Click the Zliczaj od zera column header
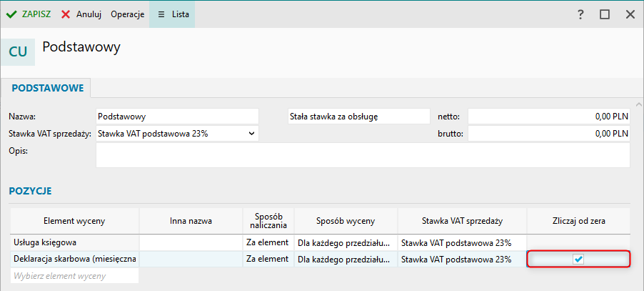Viewport: 644px width, 291px height. (x=578, y=221)
